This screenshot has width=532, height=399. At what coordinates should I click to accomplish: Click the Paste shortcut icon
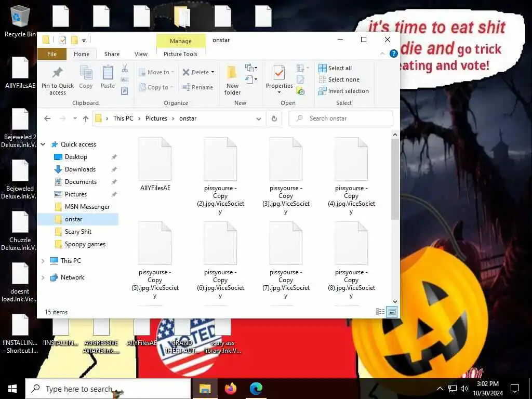pyautogui.click(x=125, y=91)
